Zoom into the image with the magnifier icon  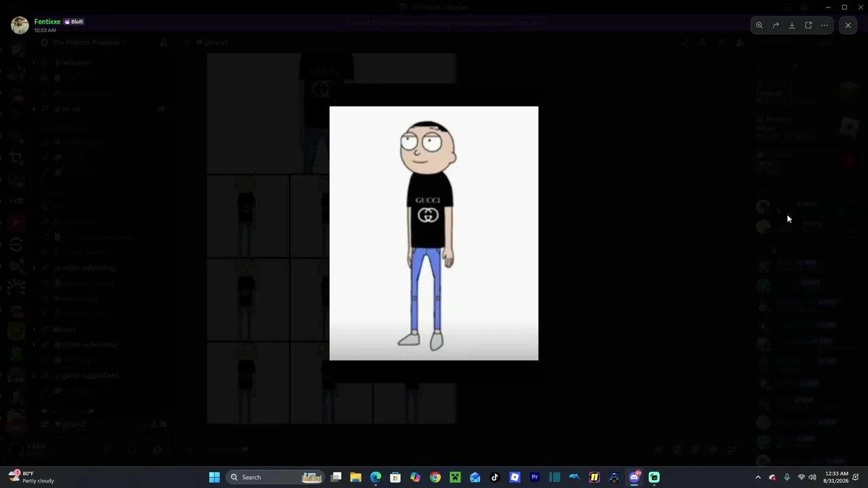pyautogui.click(x=759, y=26)
